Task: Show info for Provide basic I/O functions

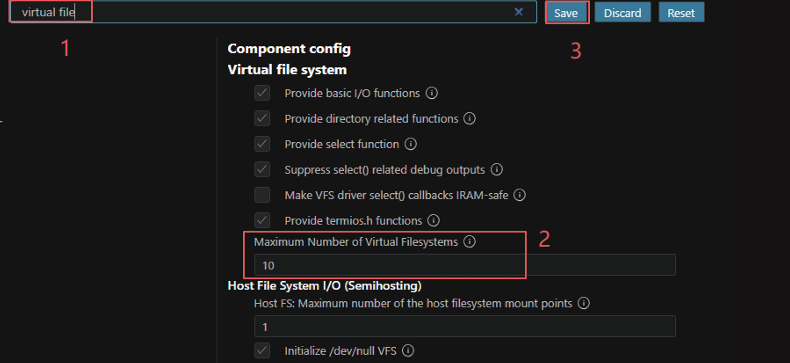Action: pos(432,93)
